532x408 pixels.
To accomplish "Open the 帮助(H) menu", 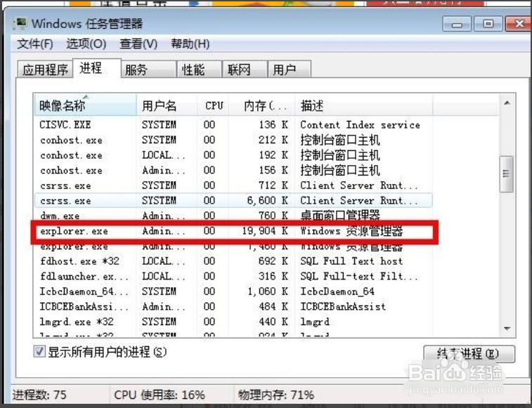I will [190, 44].
